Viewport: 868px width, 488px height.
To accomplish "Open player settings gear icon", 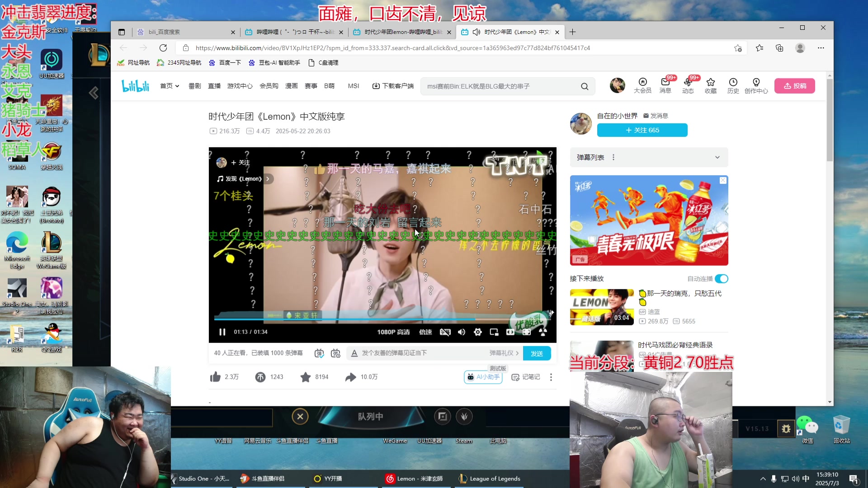I will [x=478, y=332].
